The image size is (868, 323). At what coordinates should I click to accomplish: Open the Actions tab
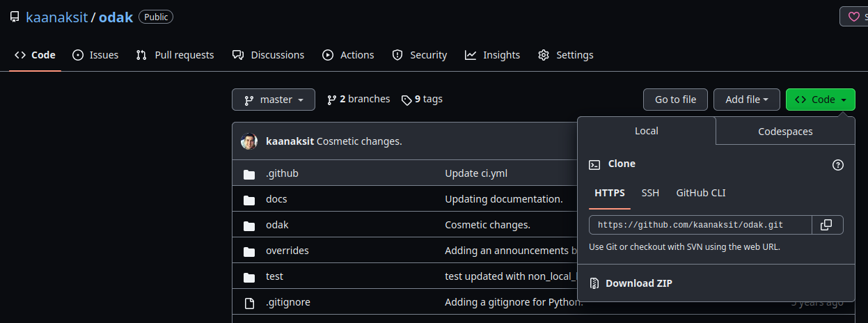(x=348, y=55)
